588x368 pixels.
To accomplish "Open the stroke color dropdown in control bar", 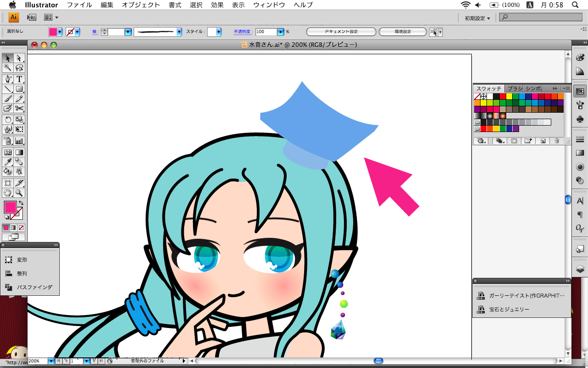I will 77,32.
